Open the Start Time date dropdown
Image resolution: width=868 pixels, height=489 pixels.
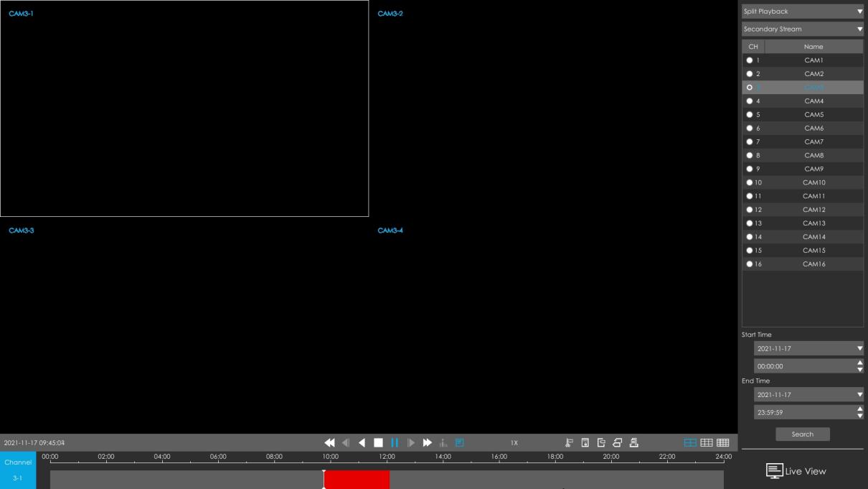pyautogui.click(x=809, y=348)
